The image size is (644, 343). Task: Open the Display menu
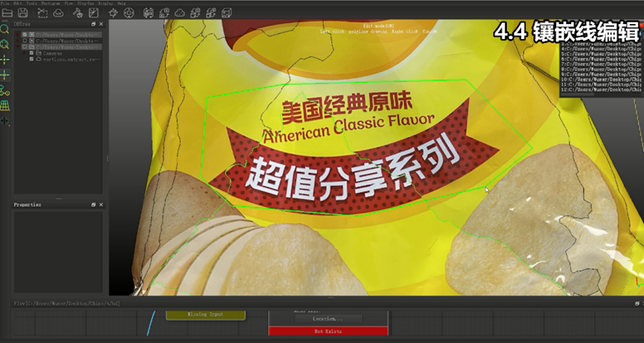106,3
